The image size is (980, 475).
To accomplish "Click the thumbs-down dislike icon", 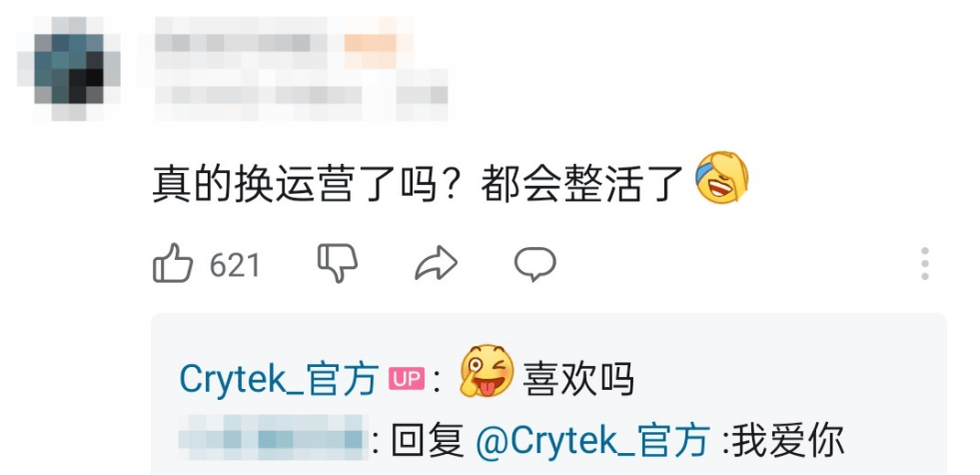I will 338,263.
